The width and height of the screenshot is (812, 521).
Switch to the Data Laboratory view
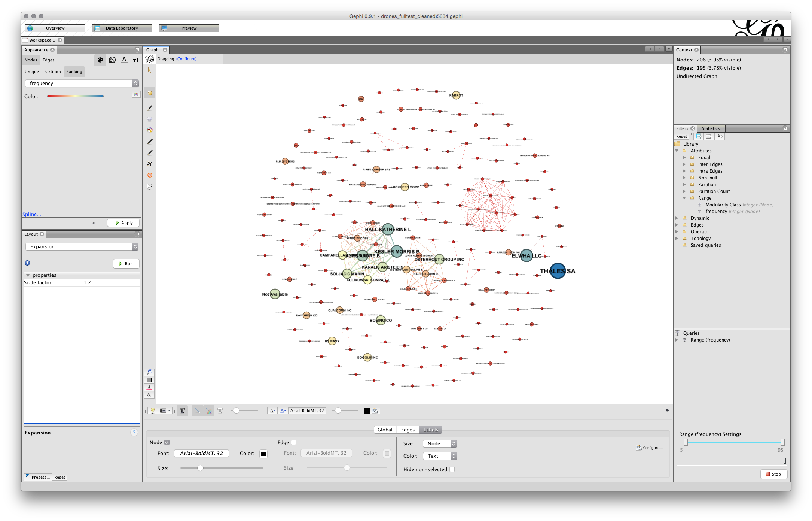coord(122,28)
